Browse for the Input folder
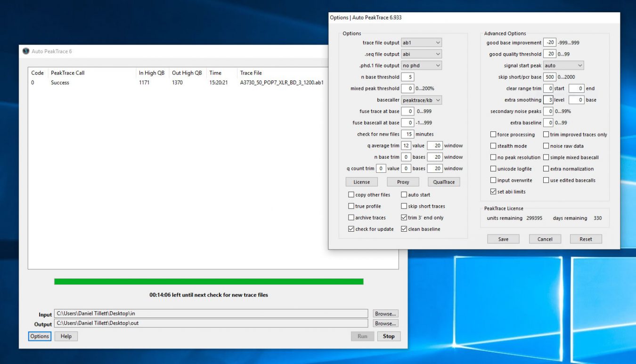636x364 pixels. (385, 314)
